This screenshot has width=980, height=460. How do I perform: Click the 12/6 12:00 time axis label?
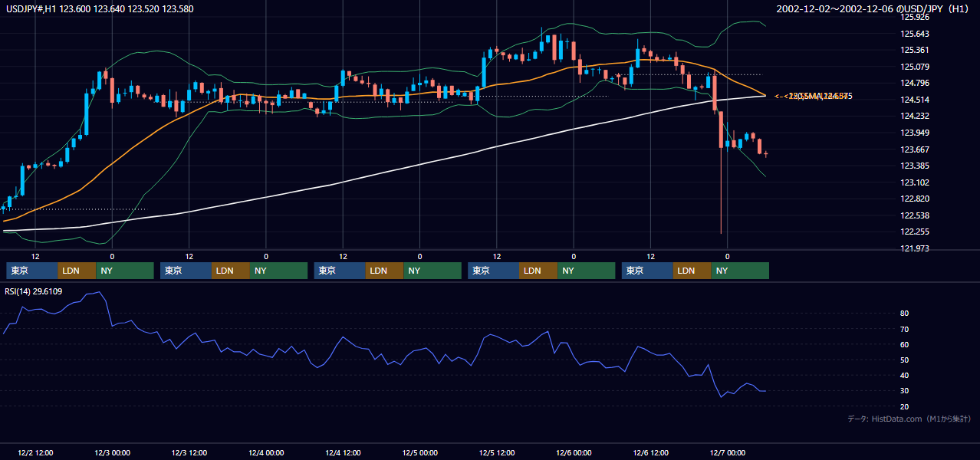click(x=651, y=453)
